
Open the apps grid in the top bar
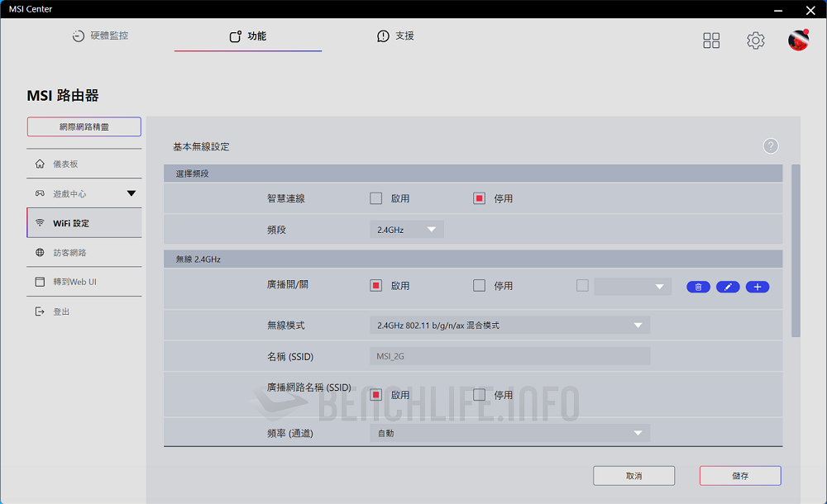711,40
